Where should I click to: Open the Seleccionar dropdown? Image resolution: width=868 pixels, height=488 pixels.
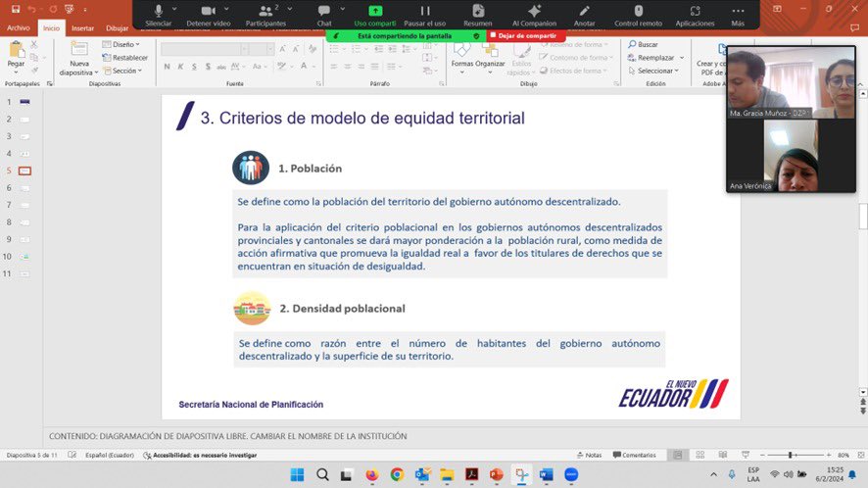pos(653,71)
